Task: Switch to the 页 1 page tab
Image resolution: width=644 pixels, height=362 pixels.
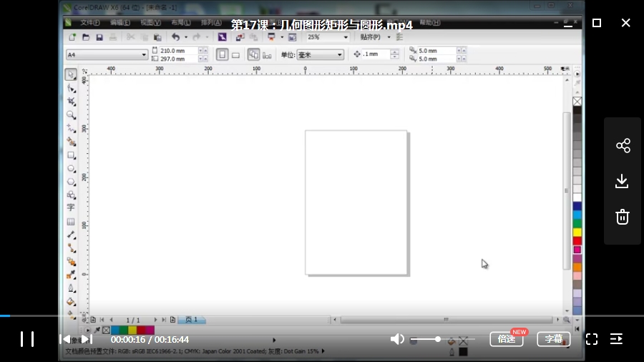Action: [x=192, y=320]
